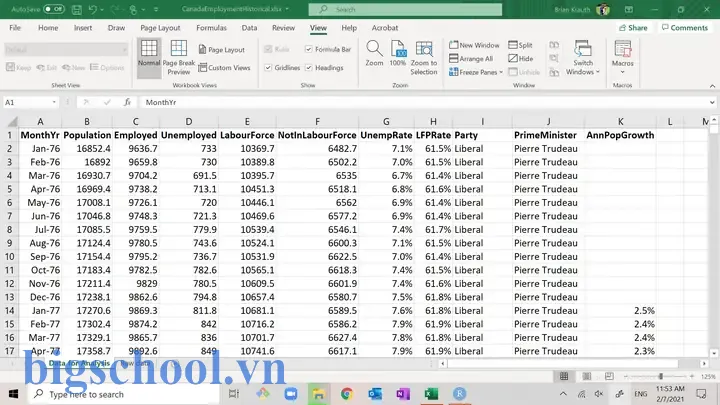The width and height of the screenshot is (720, 405).
Task: Open the Name Box dropdown
Action: [x=54, y=102]
